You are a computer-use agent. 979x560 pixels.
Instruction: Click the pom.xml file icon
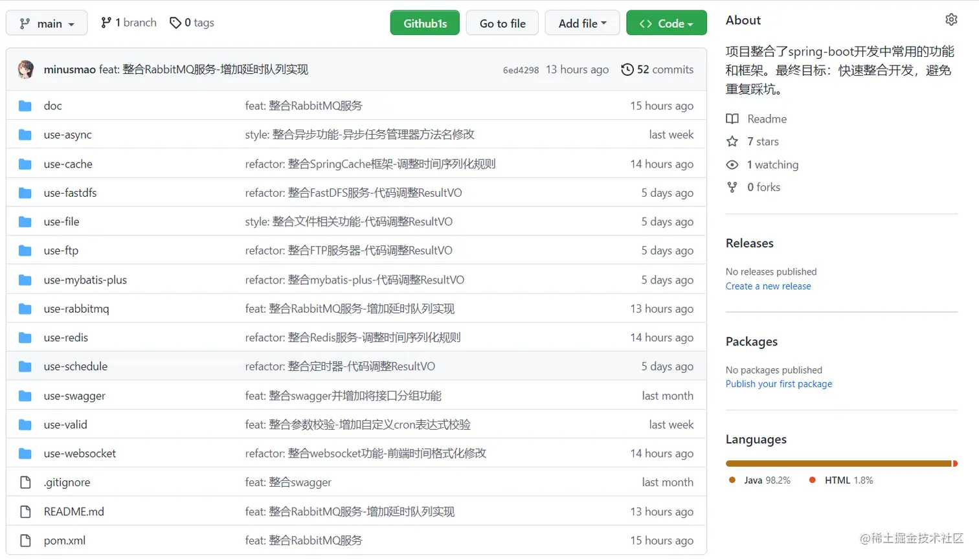(x=25, y=541)
